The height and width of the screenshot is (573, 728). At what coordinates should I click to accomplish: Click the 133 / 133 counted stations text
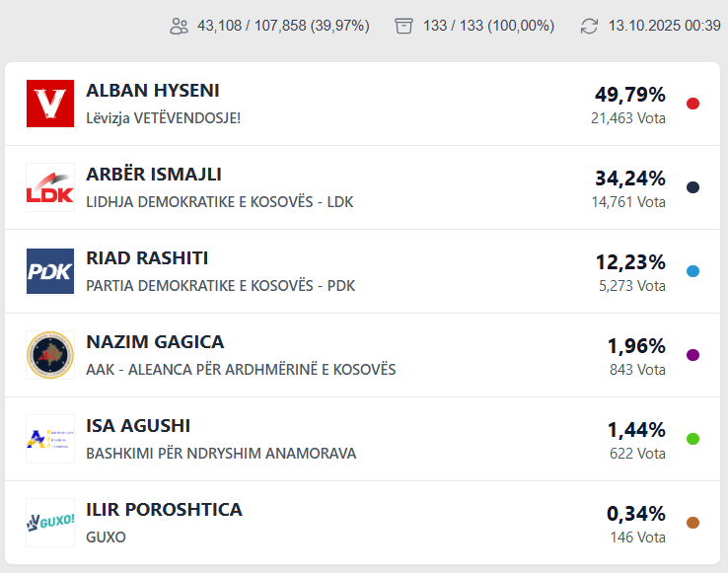[488, 26]
